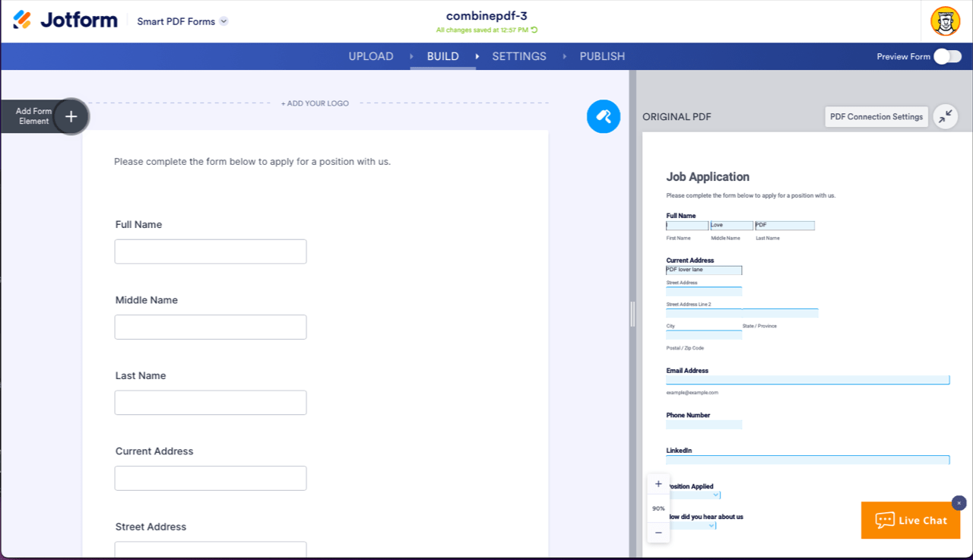This screenshot has width=973, height=560.
Task: Select the Current Address field label
Action: click(154, 451)
